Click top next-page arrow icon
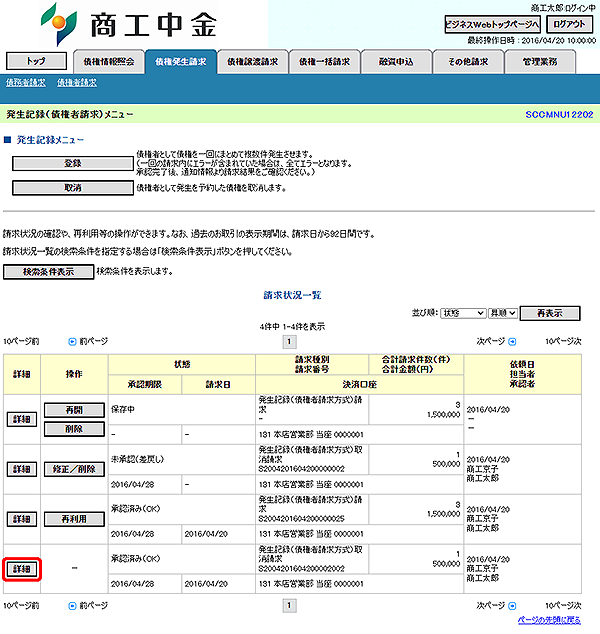 click(x=512, y=342)
